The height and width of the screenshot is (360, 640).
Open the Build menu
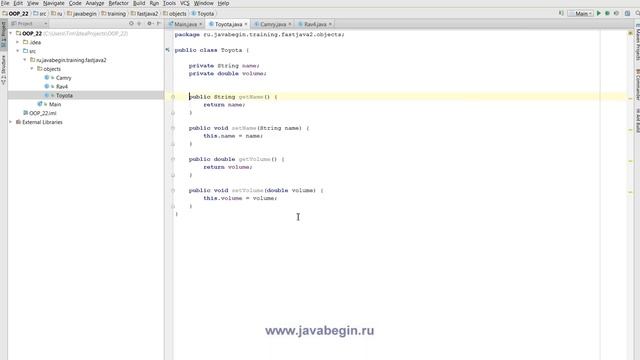[139, 3]
